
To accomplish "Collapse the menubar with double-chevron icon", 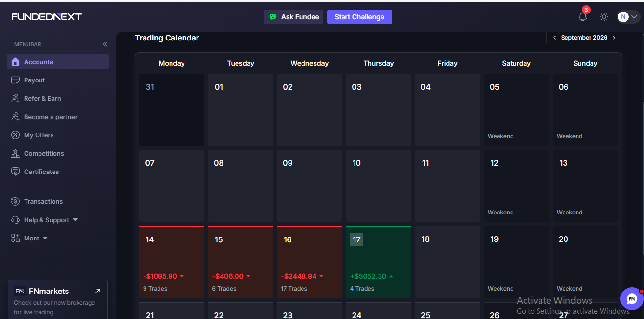I will 105,44.
